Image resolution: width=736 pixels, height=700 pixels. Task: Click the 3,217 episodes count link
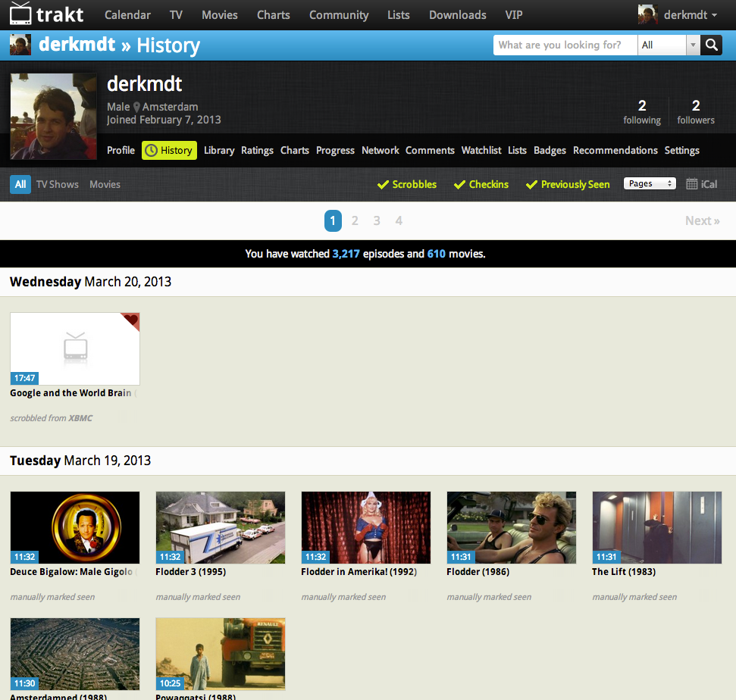(346, 254)
